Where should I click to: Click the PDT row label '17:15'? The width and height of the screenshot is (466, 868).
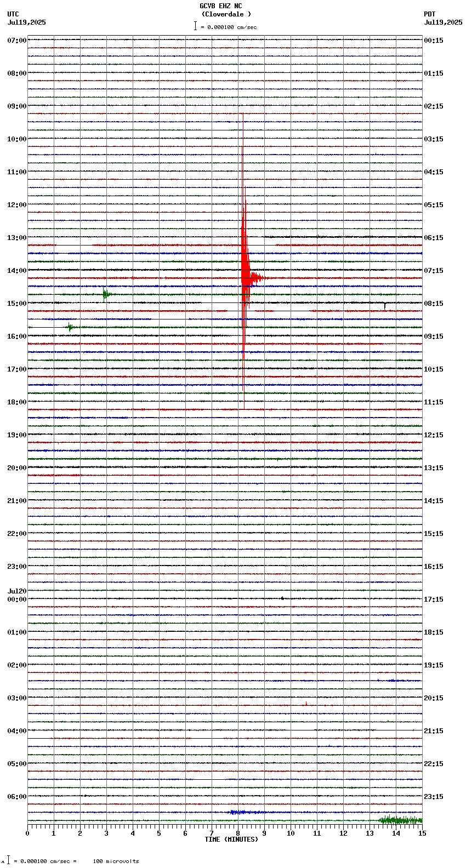(x=434, y=599)
